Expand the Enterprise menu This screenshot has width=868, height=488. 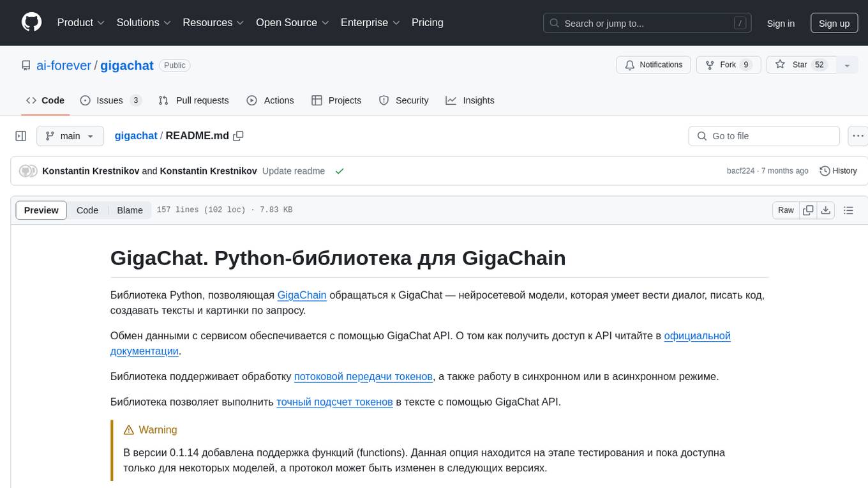pos(370,22)
